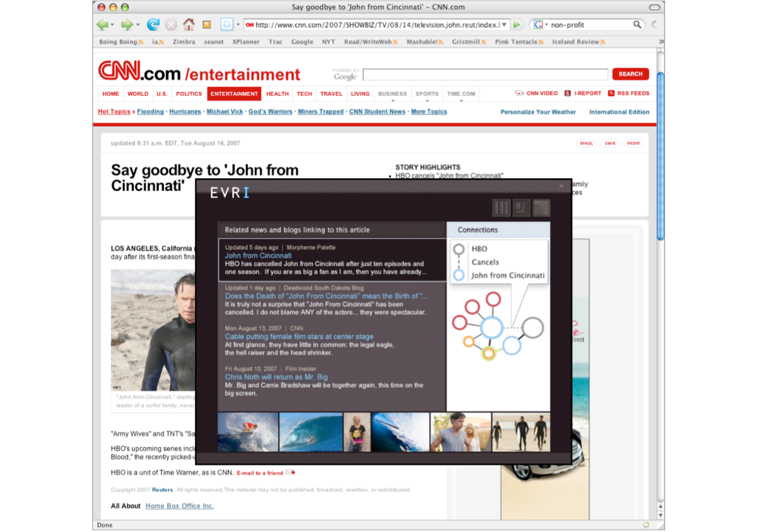Viewport: 757px width, 532px height.
Task: Click the CNN.com logo
Action: click(x=139, y=72)
